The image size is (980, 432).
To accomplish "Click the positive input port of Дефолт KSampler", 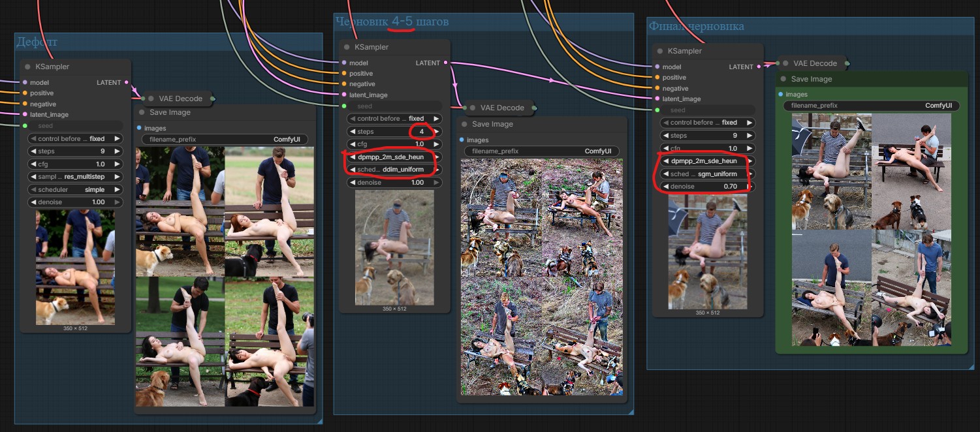I will click(x=25, y=93).
